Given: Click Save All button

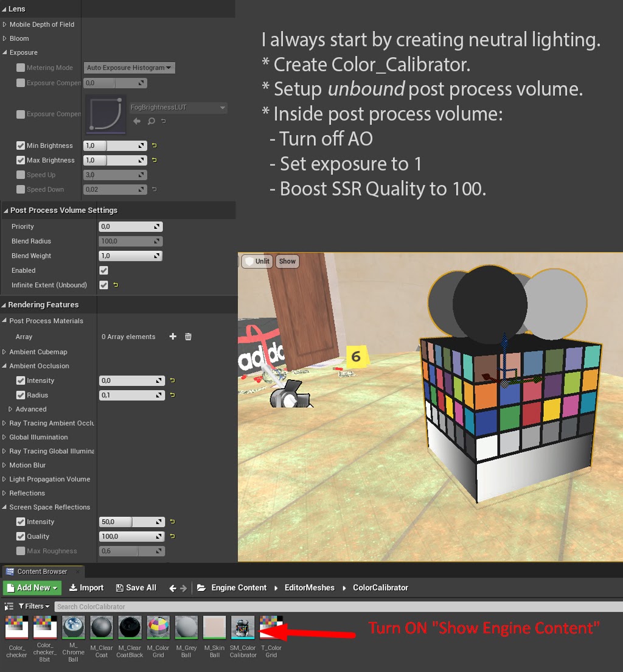Looking at the screenshot, I should [x=136, y=588].
